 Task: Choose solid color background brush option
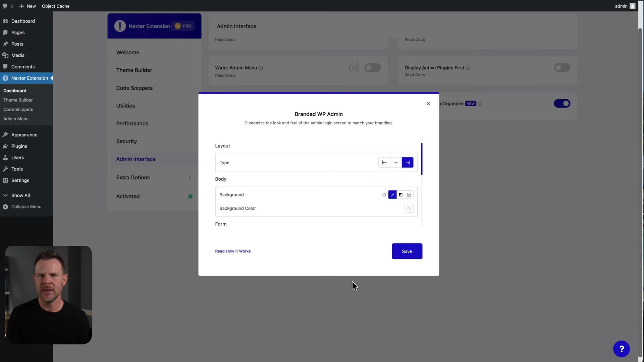[x=392, y=195]
